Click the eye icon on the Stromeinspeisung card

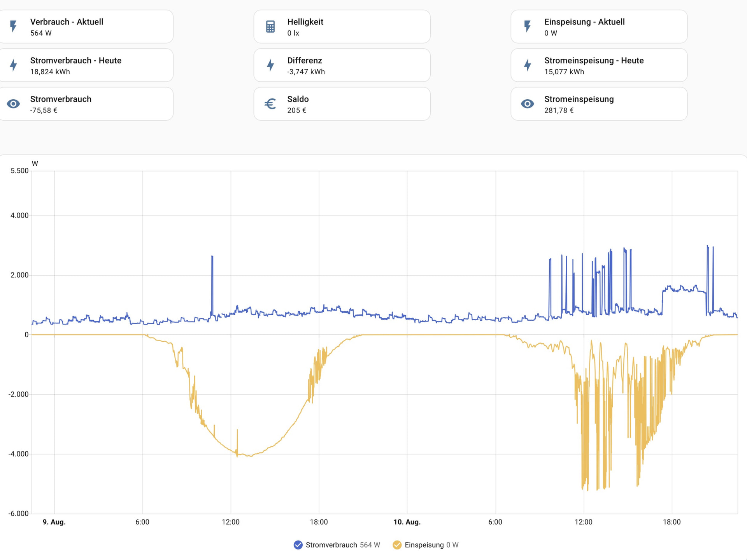click(528, 104)
